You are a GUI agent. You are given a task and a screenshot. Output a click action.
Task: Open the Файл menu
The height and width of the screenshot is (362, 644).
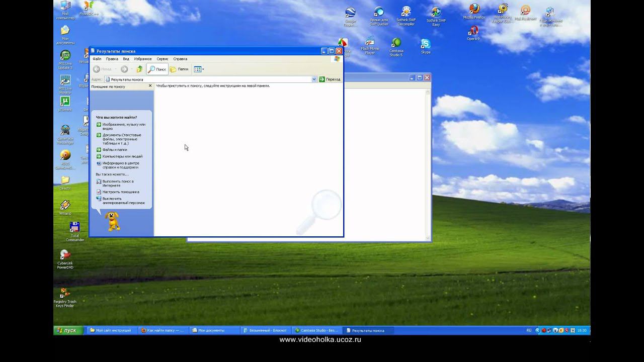pyautogui.click(x=97, y=59)
